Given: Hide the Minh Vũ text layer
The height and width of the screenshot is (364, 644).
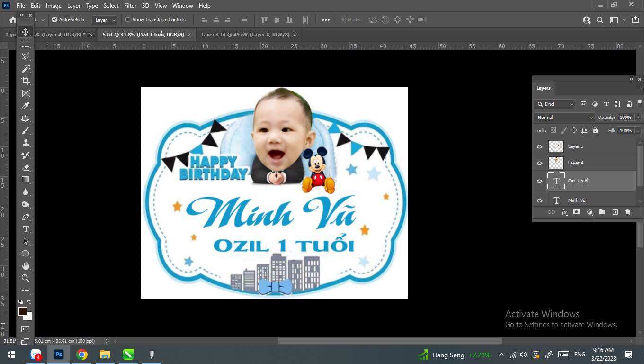Looking at the screenshot, I should (539, 200).
